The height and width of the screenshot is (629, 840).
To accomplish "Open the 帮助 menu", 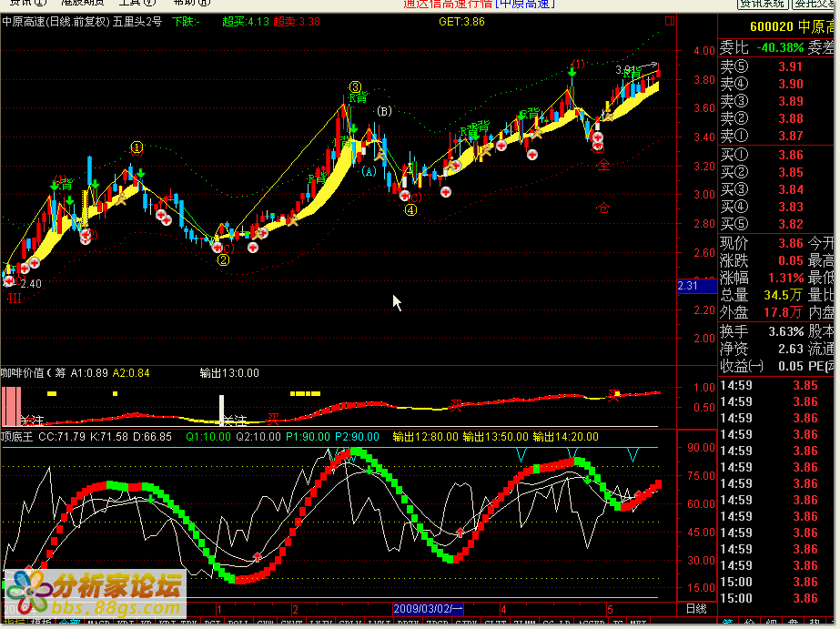I will [x=192, y=4].
